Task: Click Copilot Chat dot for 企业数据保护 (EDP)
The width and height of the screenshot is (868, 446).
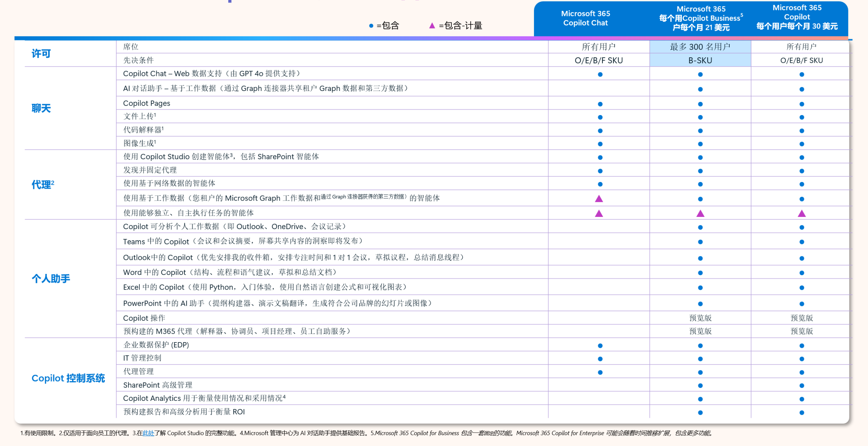Action: coord(600,346)
